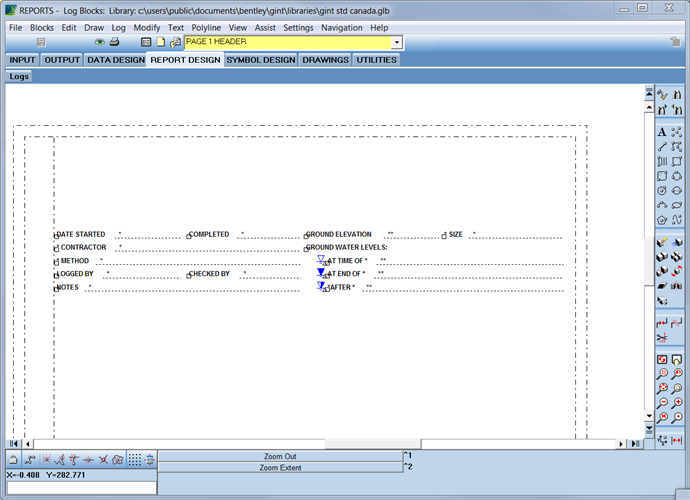Open the Navigation menu
The image size is (690, 500).
click(x=341, y=28)
